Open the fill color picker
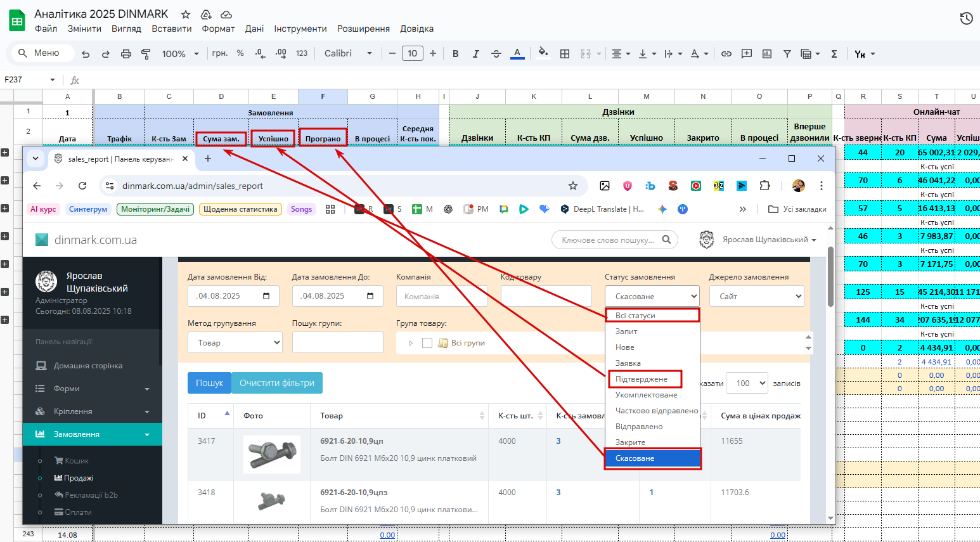Image resolution: width=980 pixels, height=542 pixels. coord(543,53)
